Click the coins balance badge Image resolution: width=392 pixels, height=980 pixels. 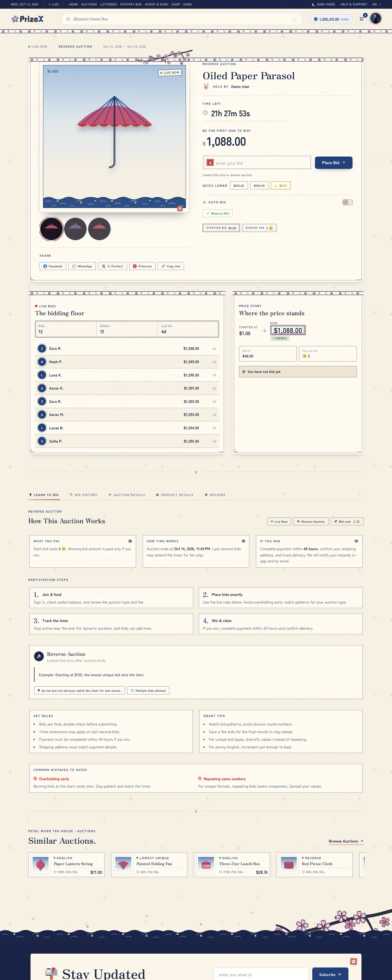[331, 19]
